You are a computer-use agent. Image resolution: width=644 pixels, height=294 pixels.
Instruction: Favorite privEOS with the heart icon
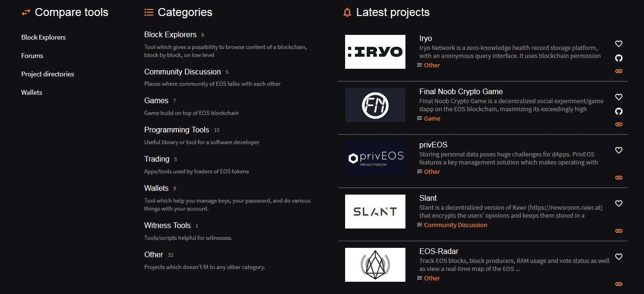click(619, 150)
